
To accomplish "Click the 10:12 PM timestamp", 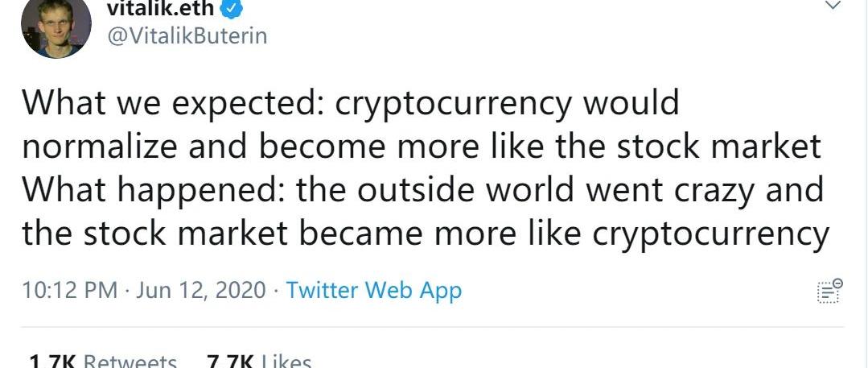I will tap(70, 291).
